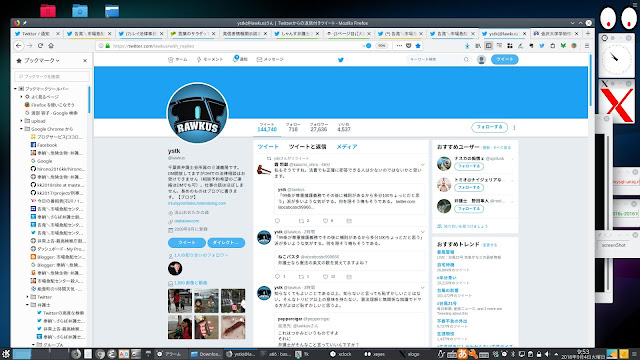640x360 pixels.
Task: Open the Firefox hamburger menu
Action: click(587, 46)
